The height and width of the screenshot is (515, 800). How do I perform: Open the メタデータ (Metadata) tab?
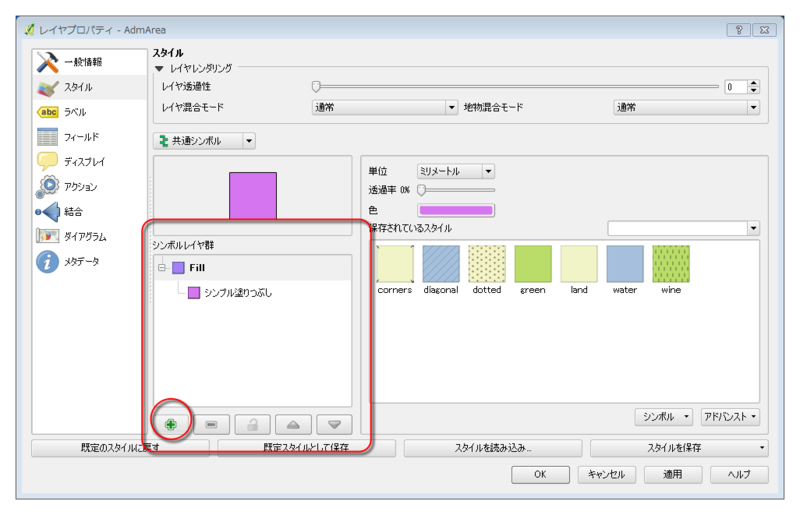[89, 262]
